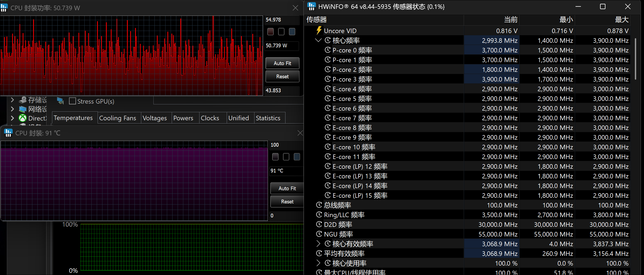Image resolution: width=644 pixels, height=275 pixels.
Task: Click the 100 maximum value field in the temperature graph
Action: [286, 145]
